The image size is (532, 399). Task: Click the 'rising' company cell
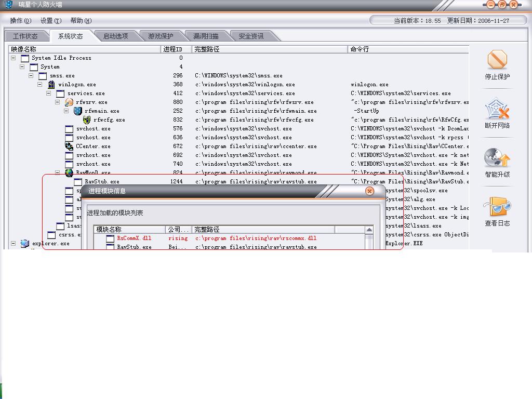178,238
